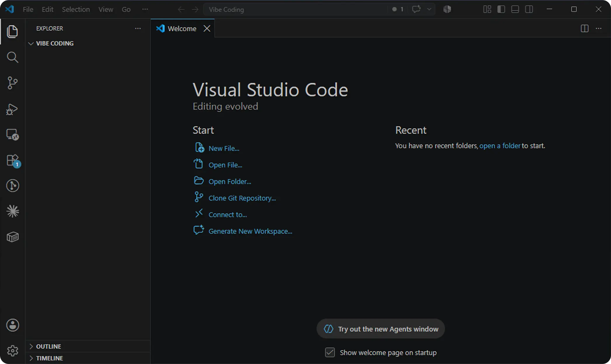Go forward using the right arrow
This screenshot has height=364, width=611.
(x=195, y=9)
